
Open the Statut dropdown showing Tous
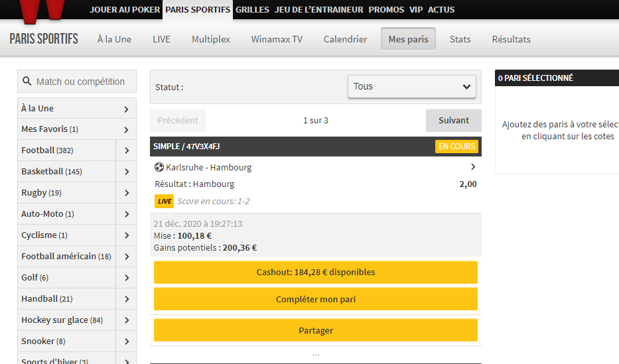pyautogui.click(x=412, y=86)
